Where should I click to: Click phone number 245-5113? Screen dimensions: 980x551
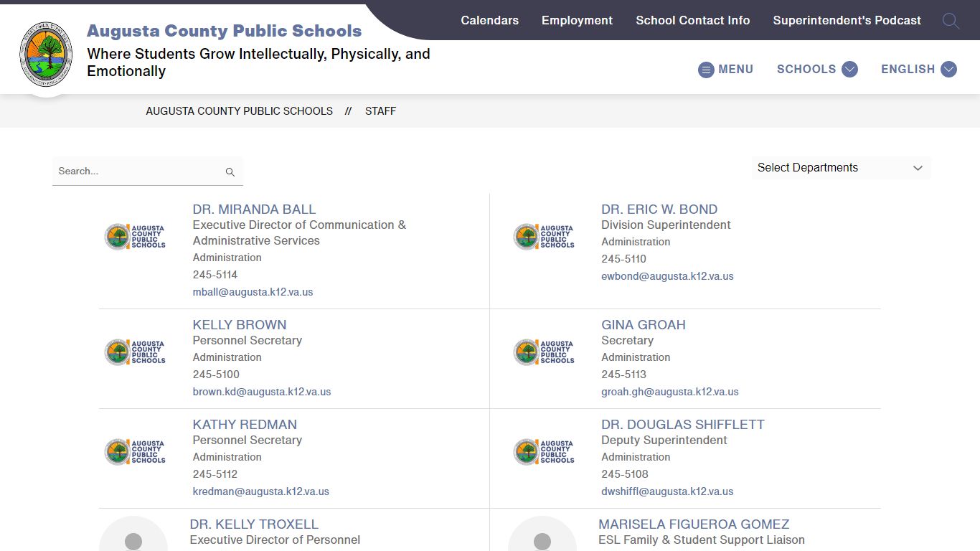click(623, 375)
